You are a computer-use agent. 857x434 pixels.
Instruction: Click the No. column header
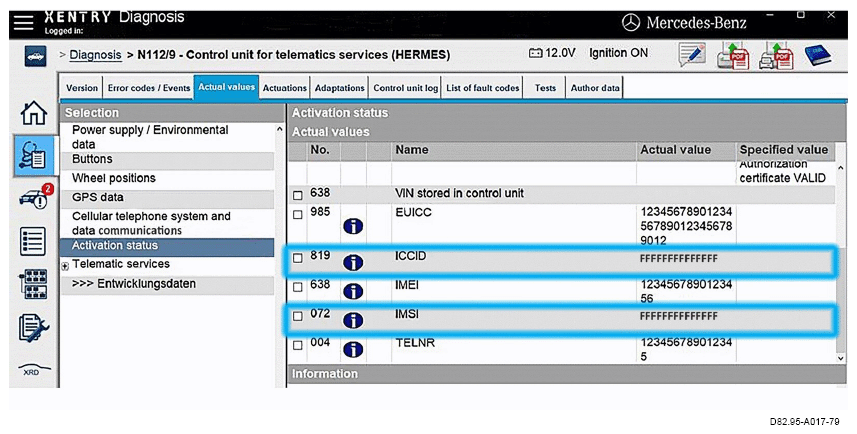click(323, 150)
